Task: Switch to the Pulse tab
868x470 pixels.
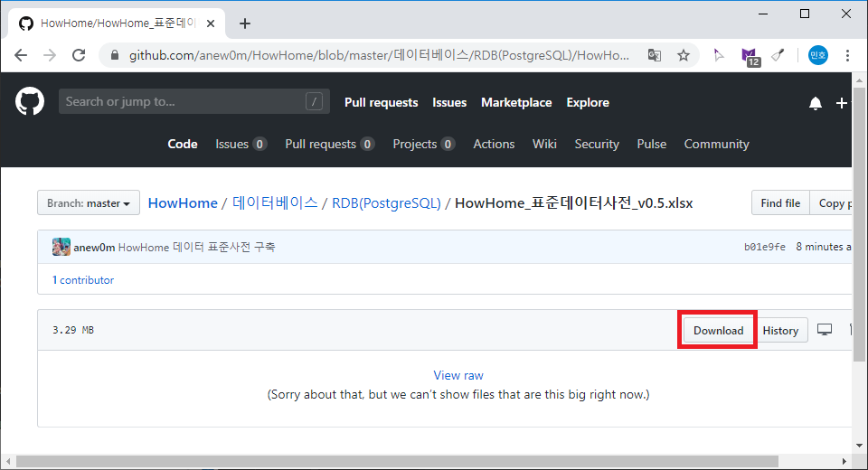Action: coord(652,144)
